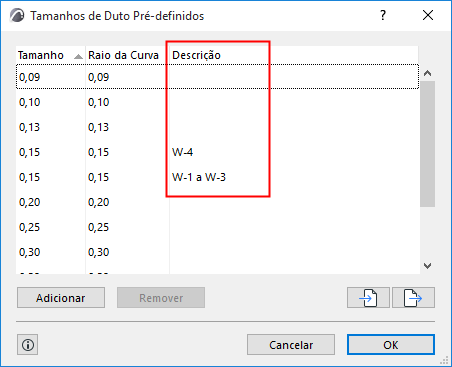Click Raio da Curva value 0,20
452x367 pixels.
[98, 202]
